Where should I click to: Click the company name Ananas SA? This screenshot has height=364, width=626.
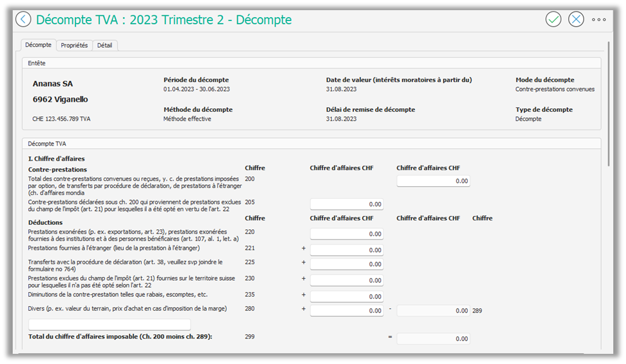click(53, 84)
